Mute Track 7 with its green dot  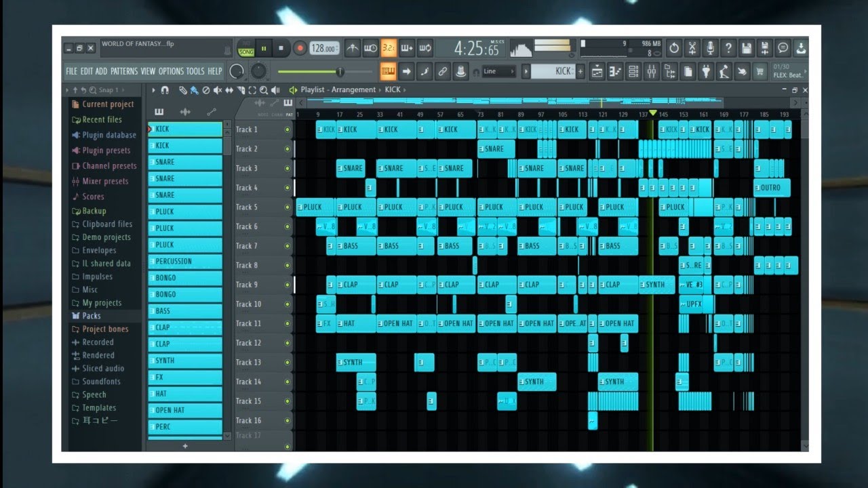(288, 246)
